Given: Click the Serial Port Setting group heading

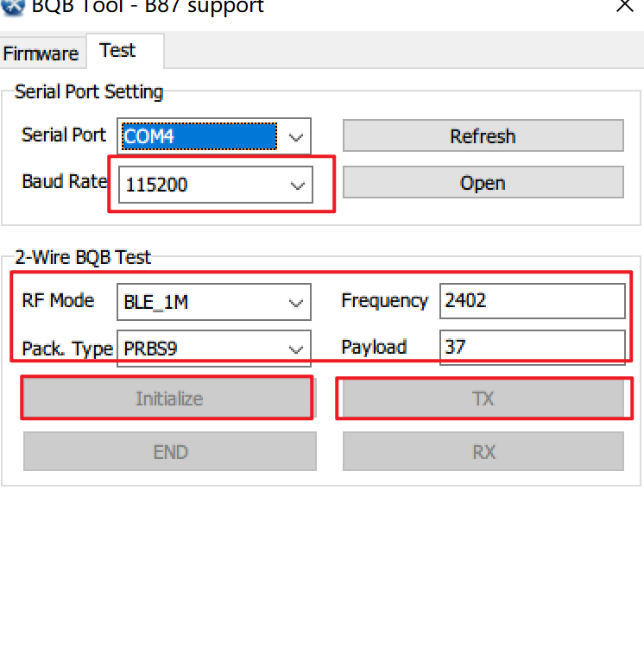Looking at the screenshot, I should [x=89, y=91].
